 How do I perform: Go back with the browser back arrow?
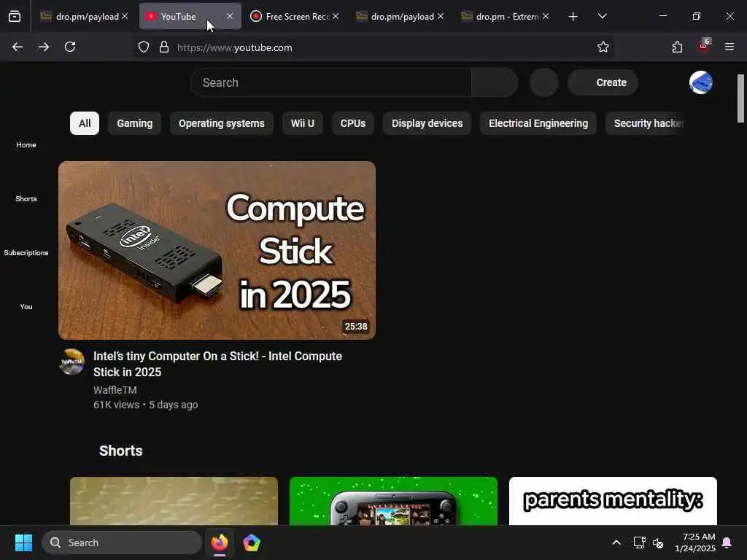[x=18, y=47]
